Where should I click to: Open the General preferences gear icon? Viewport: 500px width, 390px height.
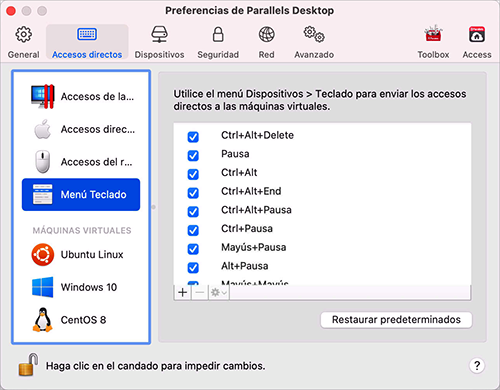click(23, 34)
